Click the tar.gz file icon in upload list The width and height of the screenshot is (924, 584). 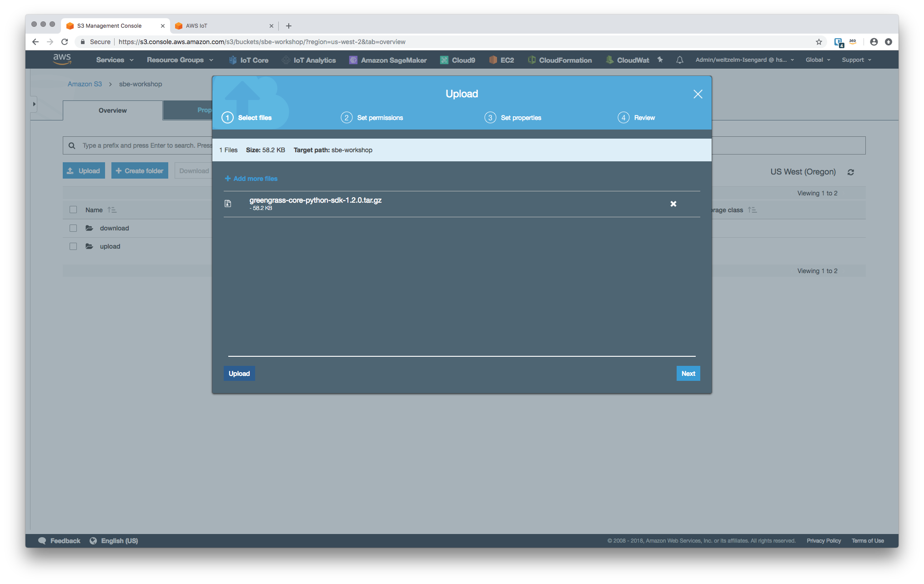tap(228, 204)
